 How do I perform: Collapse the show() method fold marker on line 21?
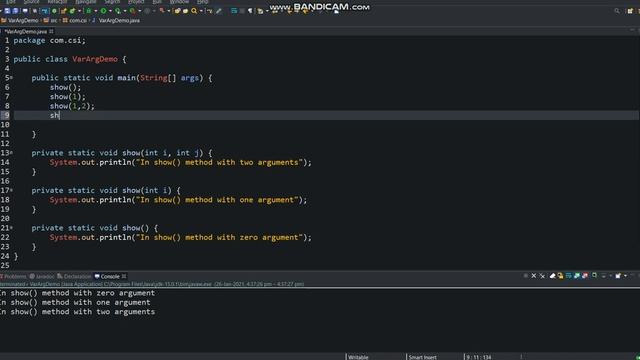[11, 228]
